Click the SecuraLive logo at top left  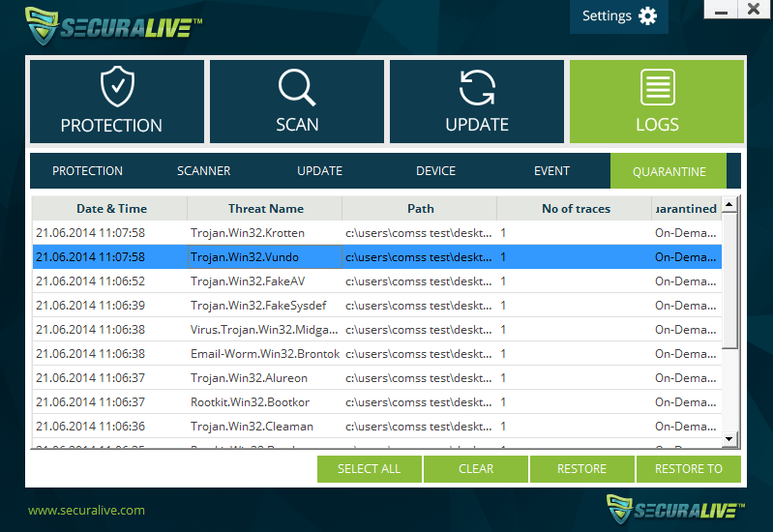pos(113,26)
